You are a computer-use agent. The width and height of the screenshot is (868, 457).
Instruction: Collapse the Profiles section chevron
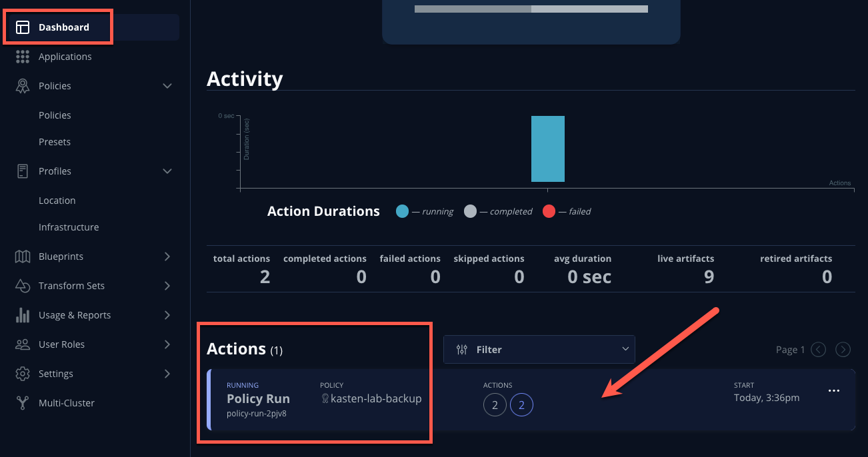pyautogui.click(x=167, y=171)
